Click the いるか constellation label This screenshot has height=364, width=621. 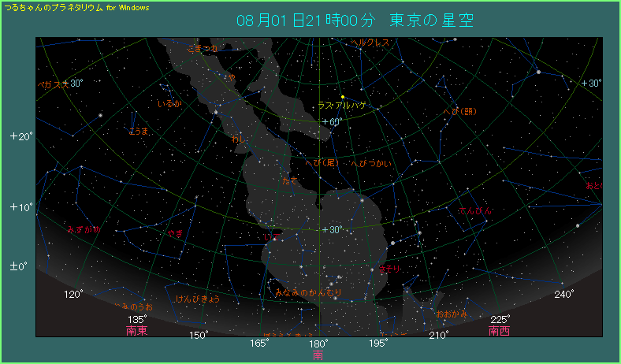point(169,104)
